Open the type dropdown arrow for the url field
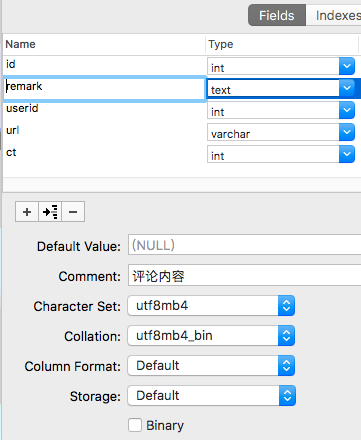 point(347,132)
